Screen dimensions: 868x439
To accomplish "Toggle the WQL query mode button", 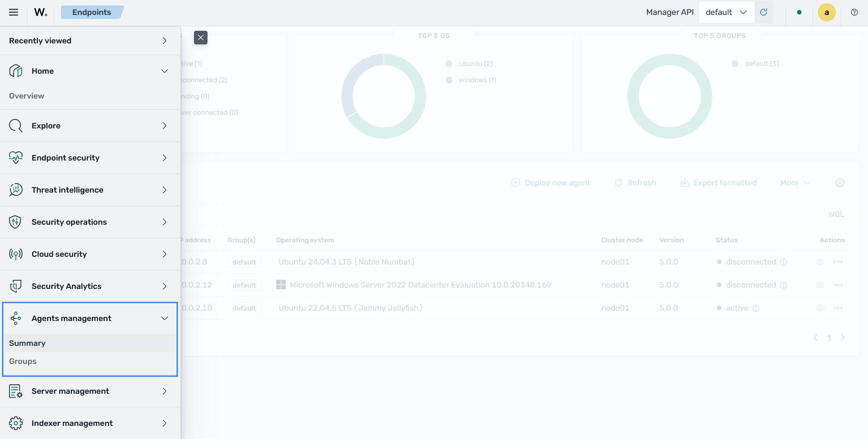I will tap(836, 214).
